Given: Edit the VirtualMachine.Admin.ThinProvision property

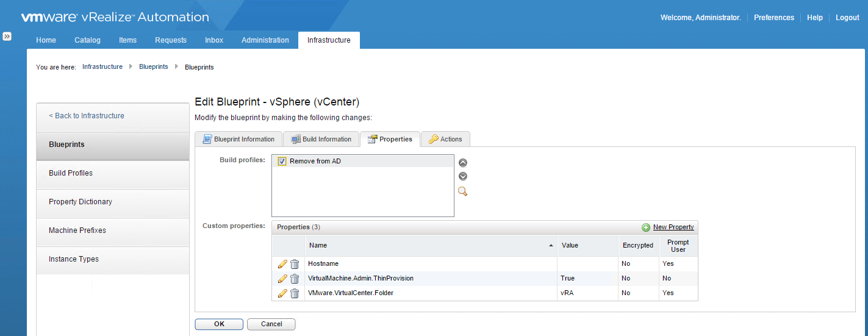Looking at the screenshot, I should click(x=282, y=279).
